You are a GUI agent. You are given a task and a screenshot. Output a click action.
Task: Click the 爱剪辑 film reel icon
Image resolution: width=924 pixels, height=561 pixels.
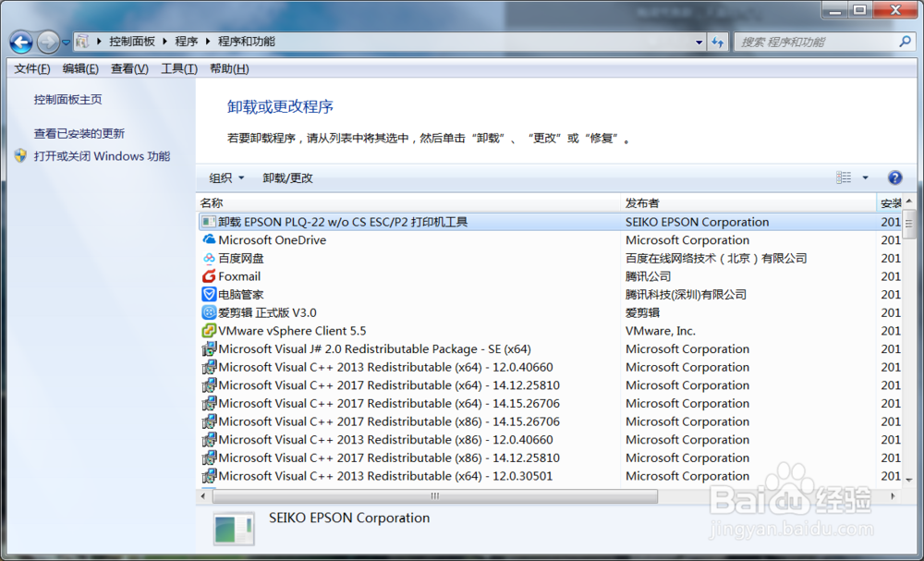coord(209,312)
